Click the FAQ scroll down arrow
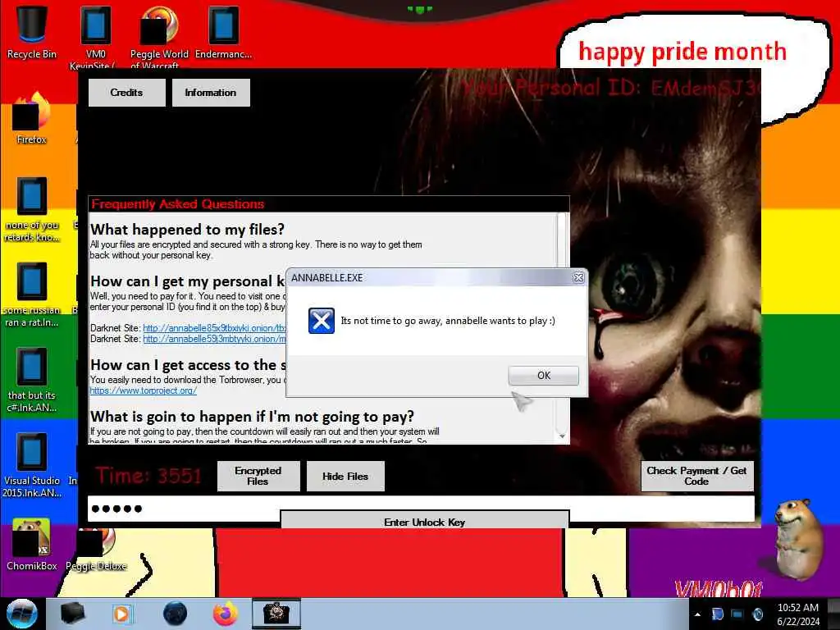Viewport: 840px width, 630px height. point(562,436)
